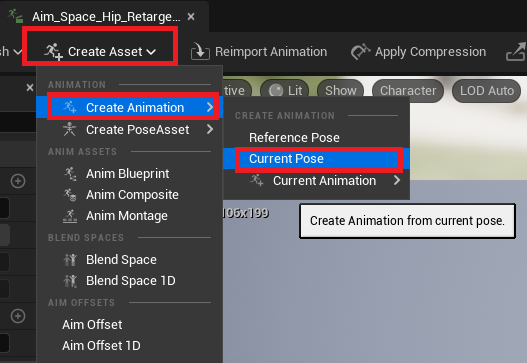Open the Character viewport menu
Image resolution: width=527 pixels, height=363 pixels.
pos(408,90)
